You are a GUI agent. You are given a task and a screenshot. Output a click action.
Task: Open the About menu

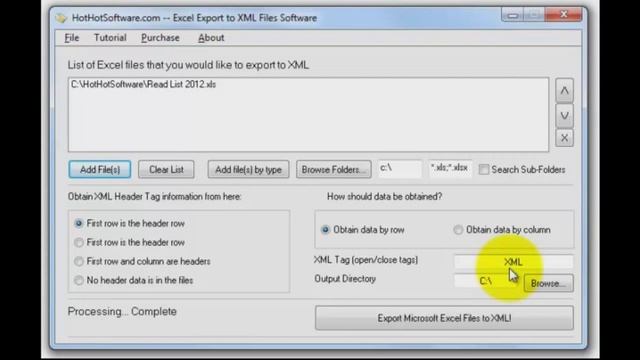pos(211,38)
